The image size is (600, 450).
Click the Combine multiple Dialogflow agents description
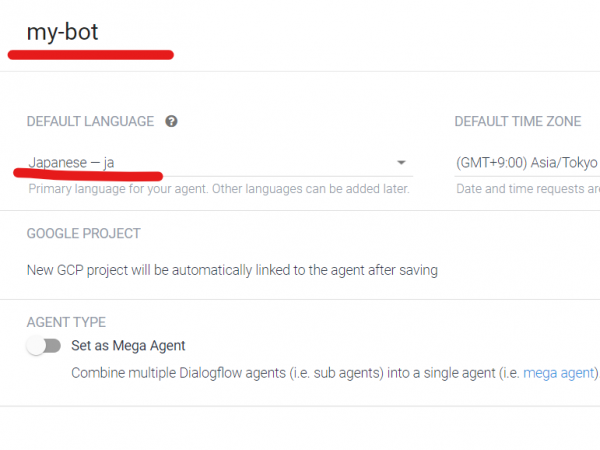point(335,373)
